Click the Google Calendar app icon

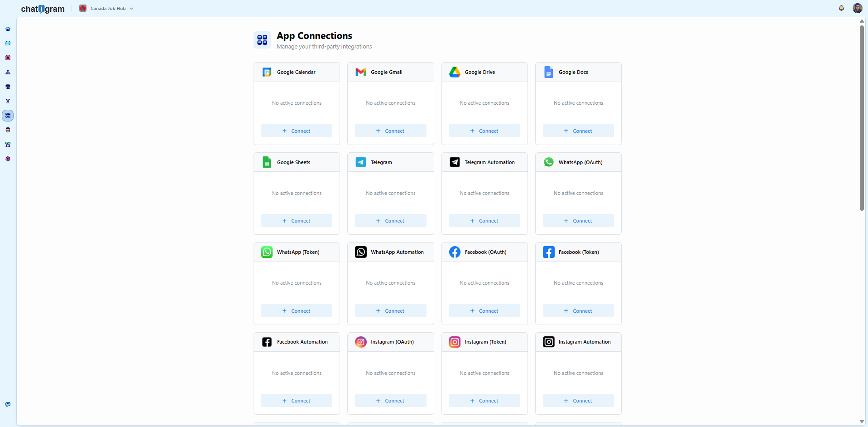tap(267, 72)
